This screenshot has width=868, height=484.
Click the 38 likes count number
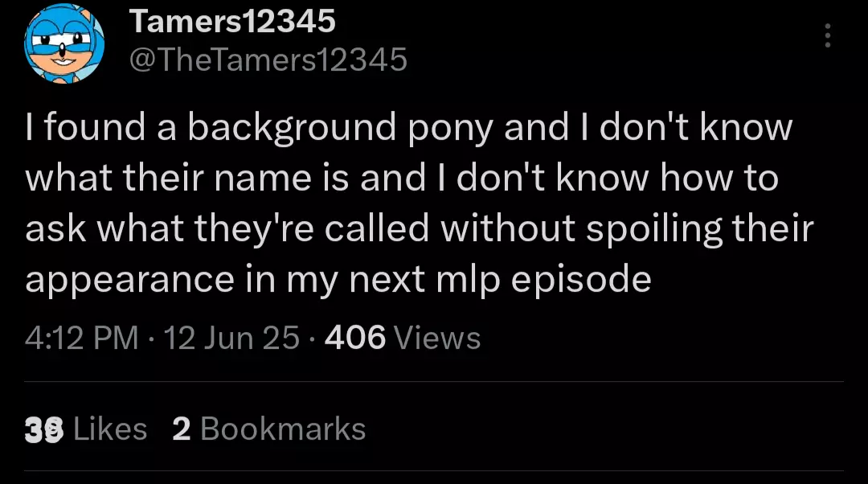point(44,429)
